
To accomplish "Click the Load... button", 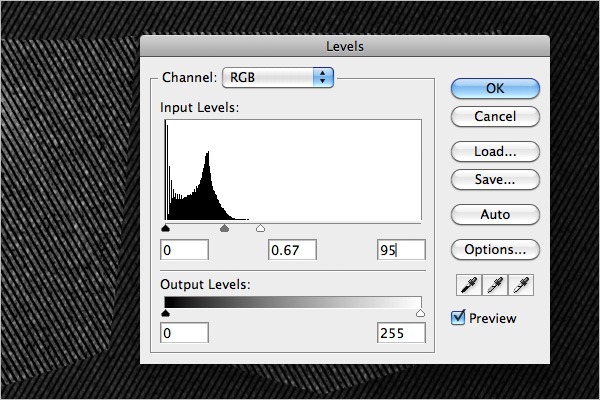I will click(495, 152).
